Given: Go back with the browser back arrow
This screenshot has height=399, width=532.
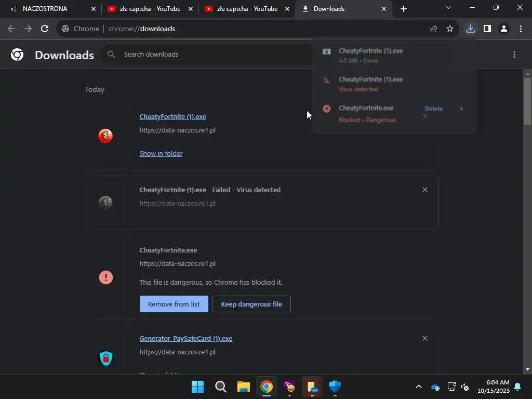Looking at the screenshot, I should [x=11, y=29].
